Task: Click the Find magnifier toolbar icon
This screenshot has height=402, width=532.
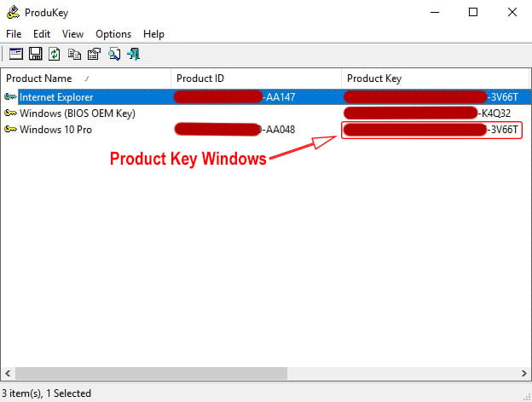Action: coord(114,54)
